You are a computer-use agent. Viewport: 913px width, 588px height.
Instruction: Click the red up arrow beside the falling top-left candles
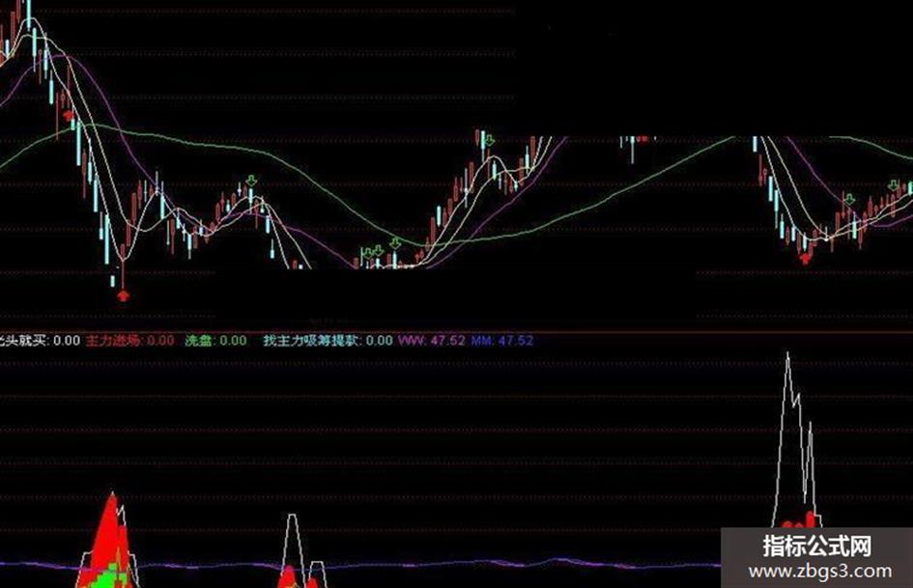tap(69, 116)
